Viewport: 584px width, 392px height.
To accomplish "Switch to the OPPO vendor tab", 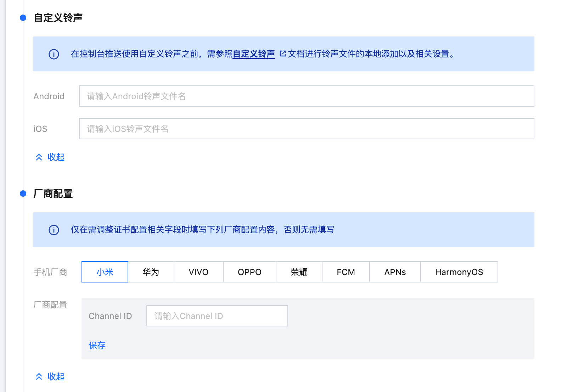I will (x=249, y=272).
